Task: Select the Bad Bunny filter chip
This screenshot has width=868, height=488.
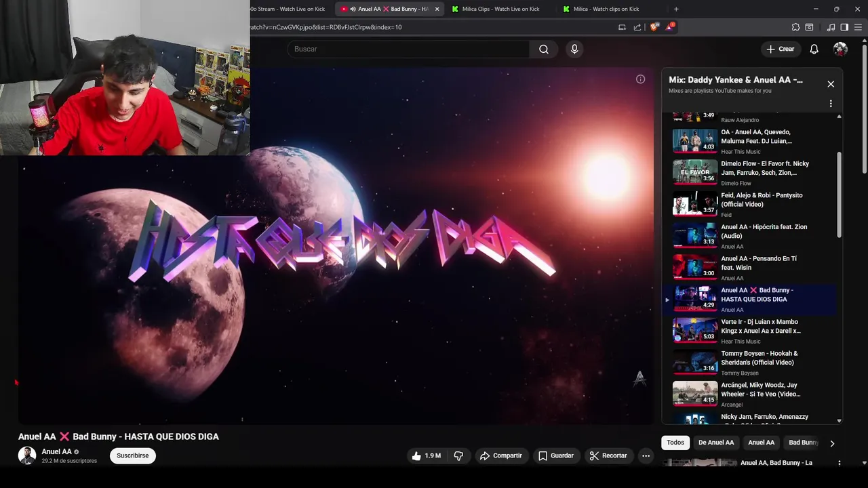Action: coord(803,443)
